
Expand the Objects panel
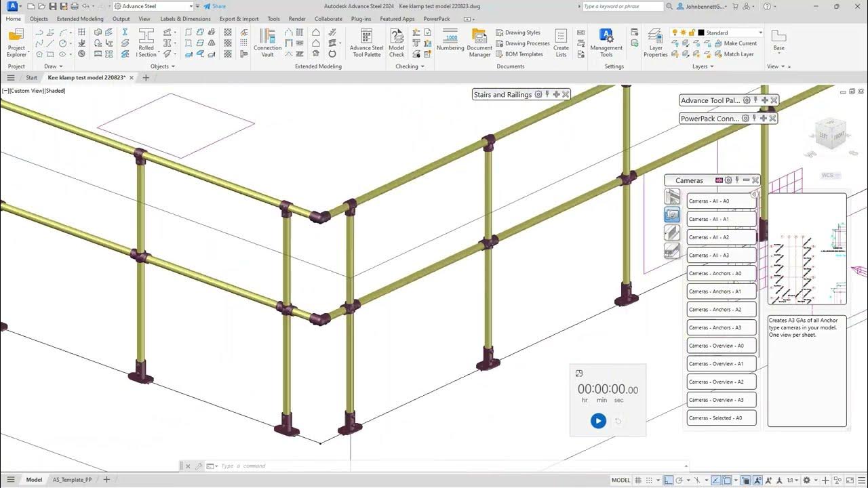pos(163,66)
